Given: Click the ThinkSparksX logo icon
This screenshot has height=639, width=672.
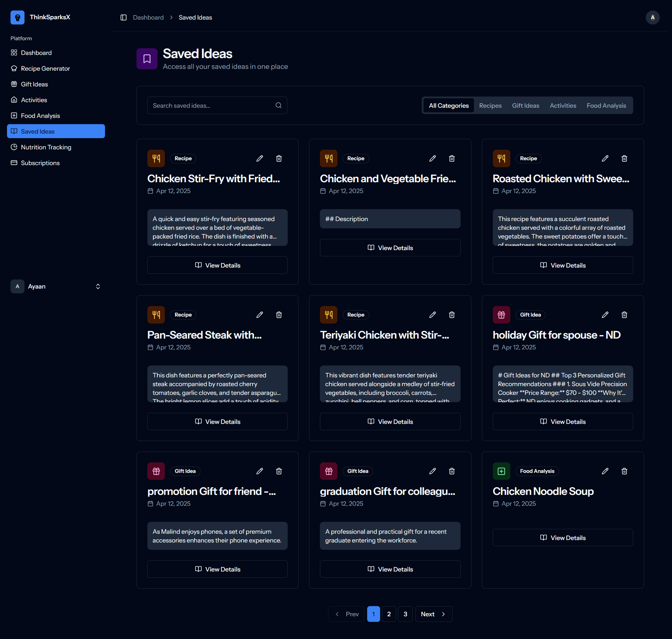Looking at the screenshot, I should pos(17,17).
